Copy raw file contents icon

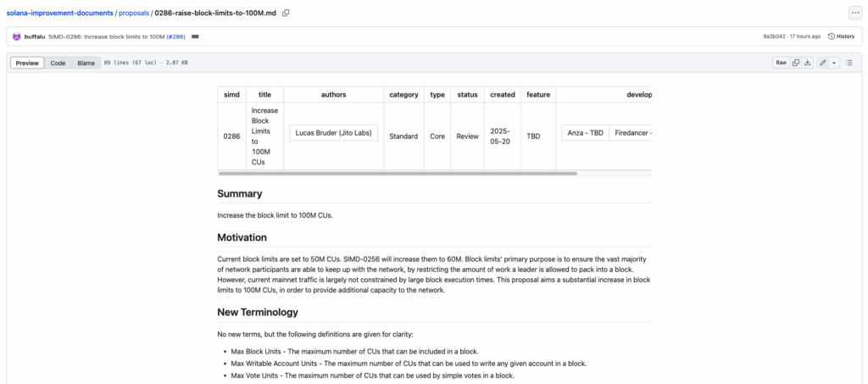point(795,63)
